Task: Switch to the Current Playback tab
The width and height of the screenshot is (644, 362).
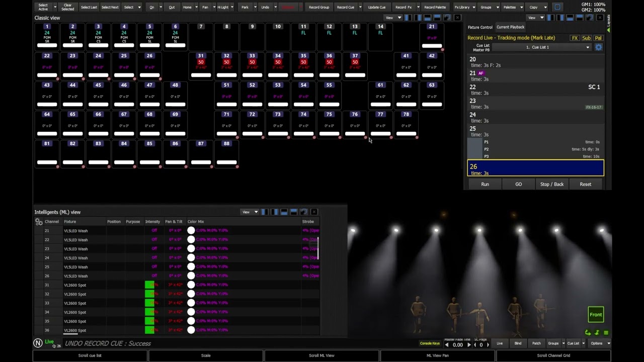Action: point(510,27)
